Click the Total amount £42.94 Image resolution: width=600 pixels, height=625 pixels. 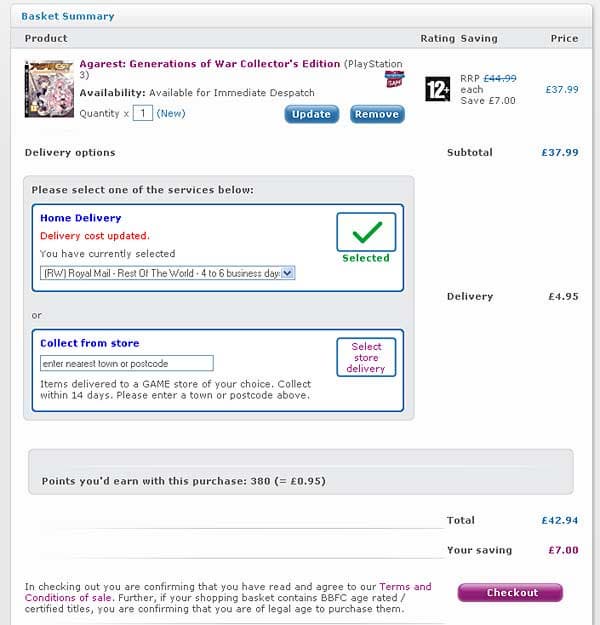coord(562,521)
